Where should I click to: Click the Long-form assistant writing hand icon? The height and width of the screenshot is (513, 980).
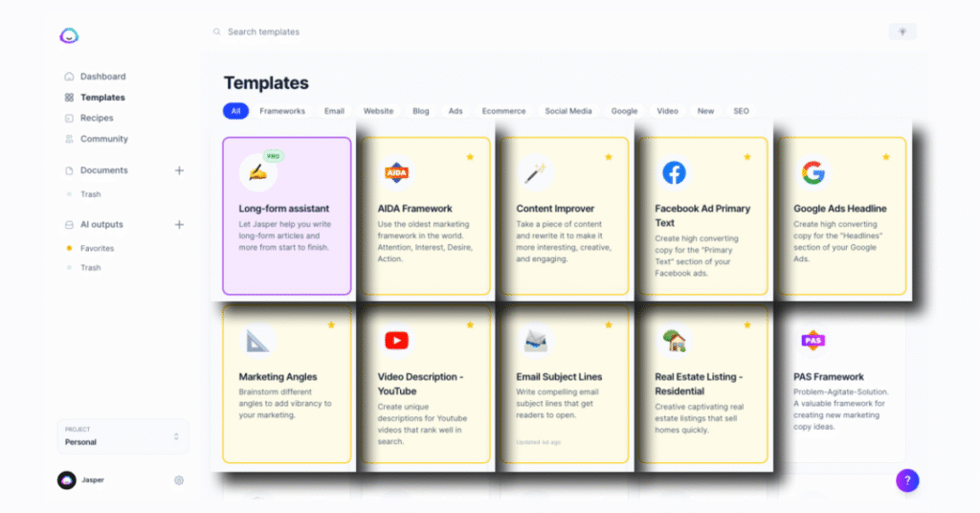pos(257,172)
